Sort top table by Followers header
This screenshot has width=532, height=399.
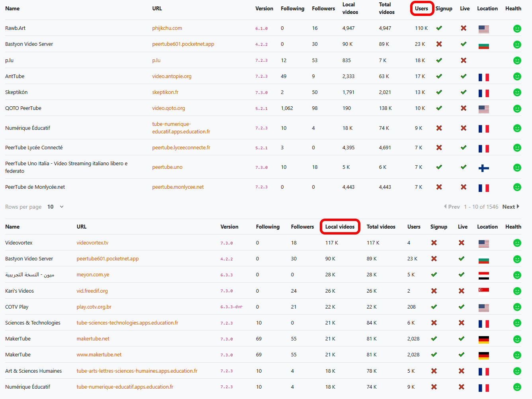click(323, 8)
